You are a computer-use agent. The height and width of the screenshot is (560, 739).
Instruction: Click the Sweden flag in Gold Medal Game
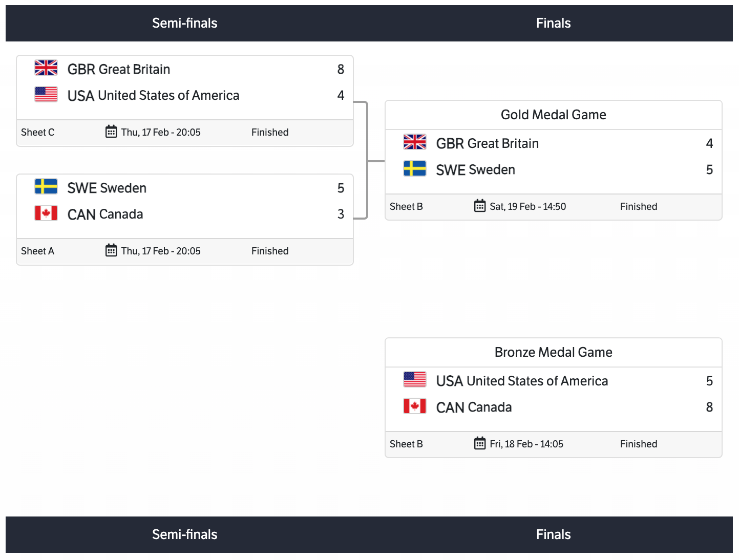click(x=415, y=168)
